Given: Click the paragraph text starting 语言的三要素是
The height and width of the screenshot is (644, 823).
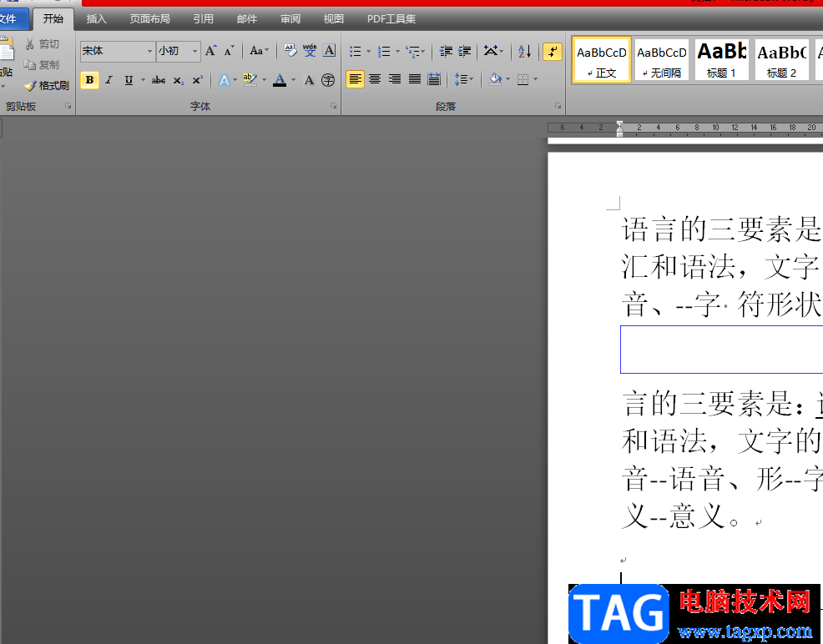Looking at the screenshot, I should [722, 229].
